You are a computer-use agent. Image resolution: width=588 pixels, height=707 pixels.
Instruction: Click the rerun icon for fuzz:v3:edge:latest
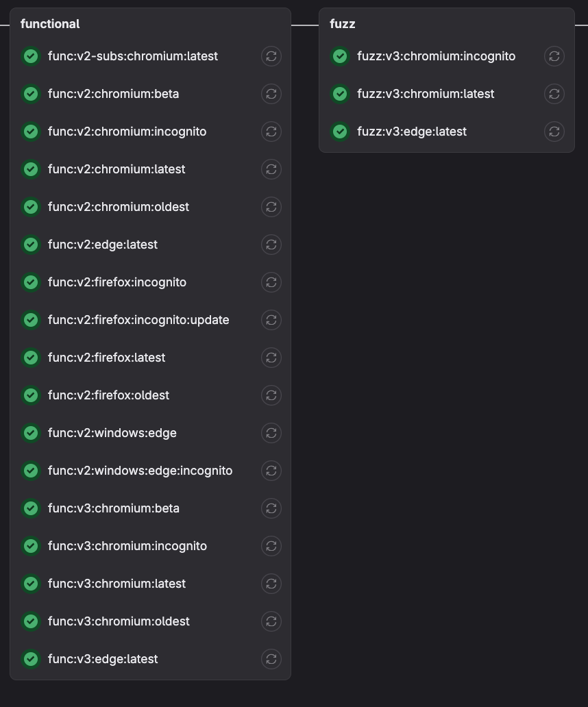554,132
